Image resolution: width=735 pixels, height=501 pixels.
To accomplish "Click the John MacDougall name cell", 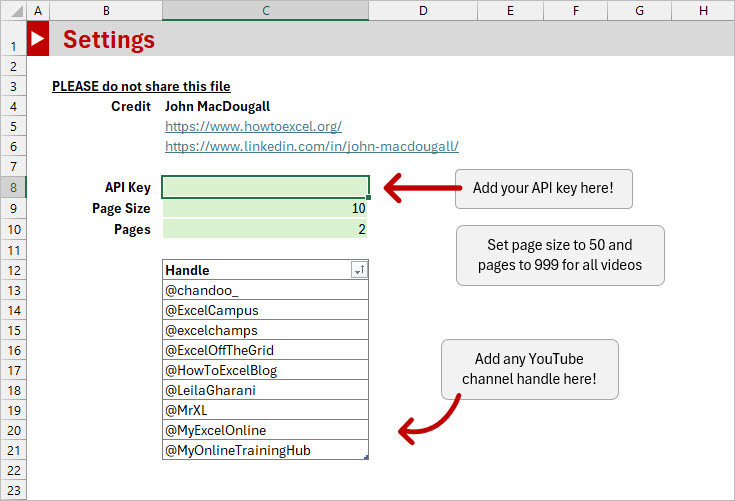I will coord(218,106).
